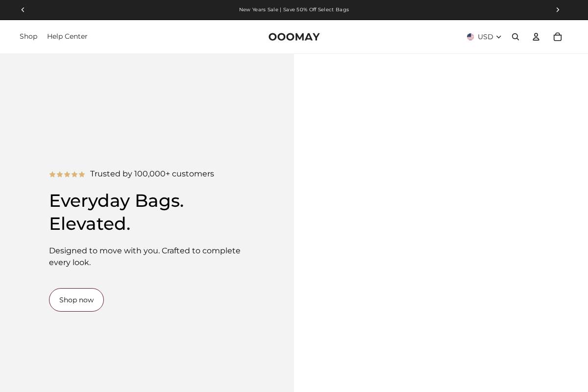The height and width of the screenshot is (392, 588).
Task: Click the five-star rating icons
Action: coord(67,174)
